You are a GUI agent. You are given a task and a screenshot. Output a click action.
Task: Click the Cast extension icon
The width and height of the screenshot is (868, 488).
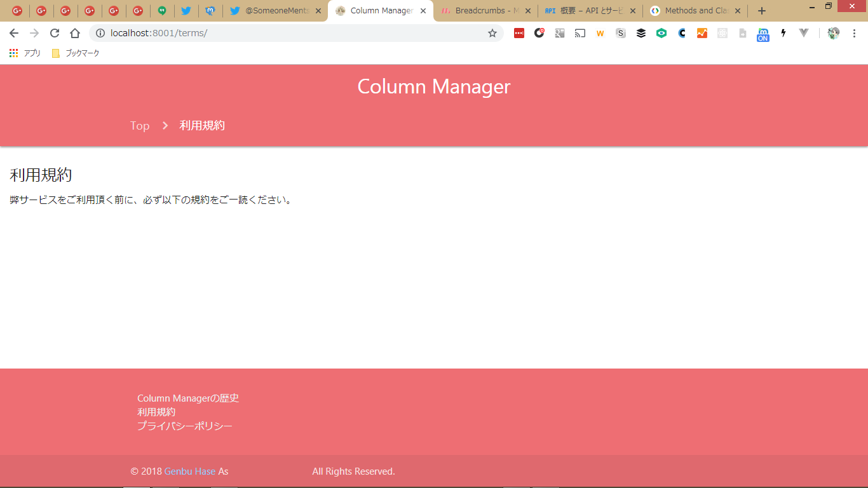pos(580,33)
